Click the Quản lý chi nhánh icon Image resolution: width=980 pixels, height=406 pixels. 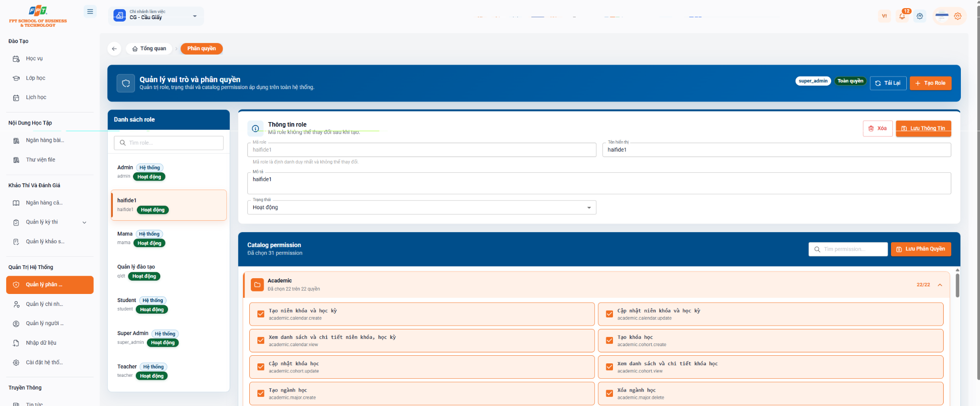coord(16,304)
